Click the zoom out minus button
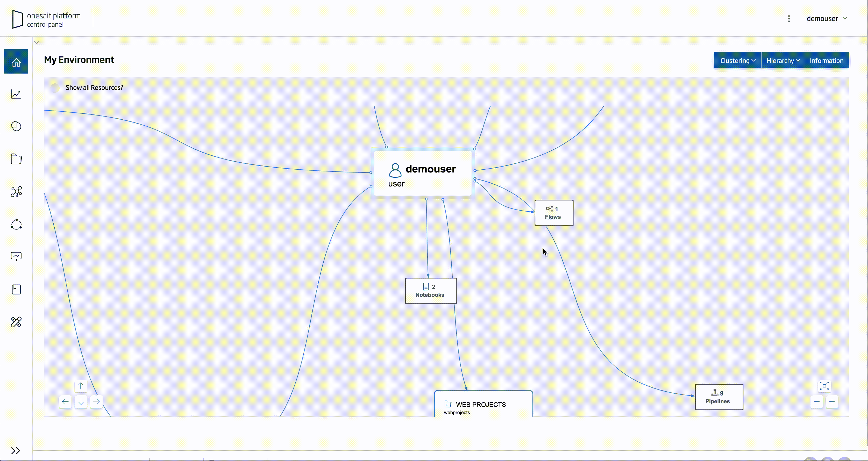Viewport: 868px width, 461px height. 816,402
